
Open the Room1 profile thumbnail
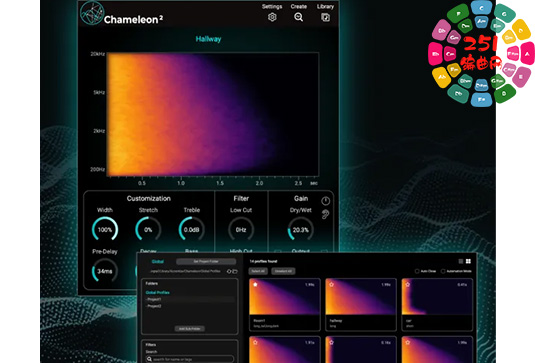285,297
